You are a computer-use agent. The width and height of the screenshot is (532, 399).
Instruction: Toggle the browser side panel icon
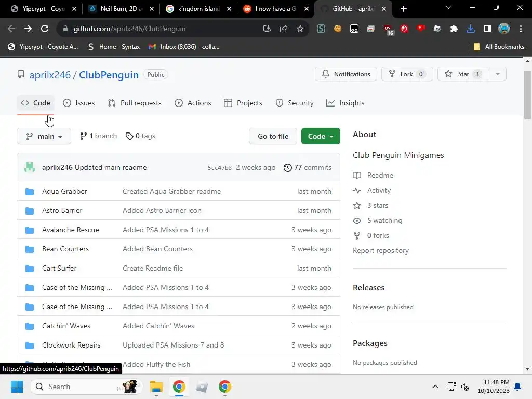click(x=487, y=29)
